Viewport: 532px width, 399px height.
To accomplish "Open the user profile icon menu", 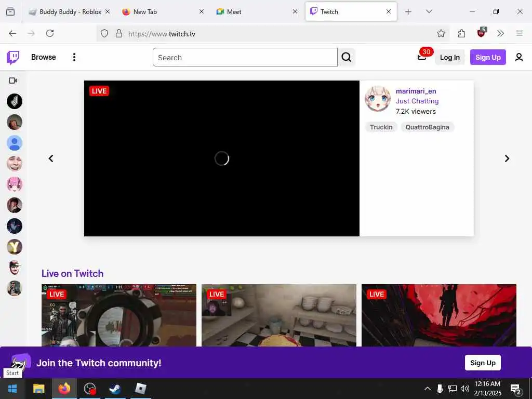I will tap(519, 57).
